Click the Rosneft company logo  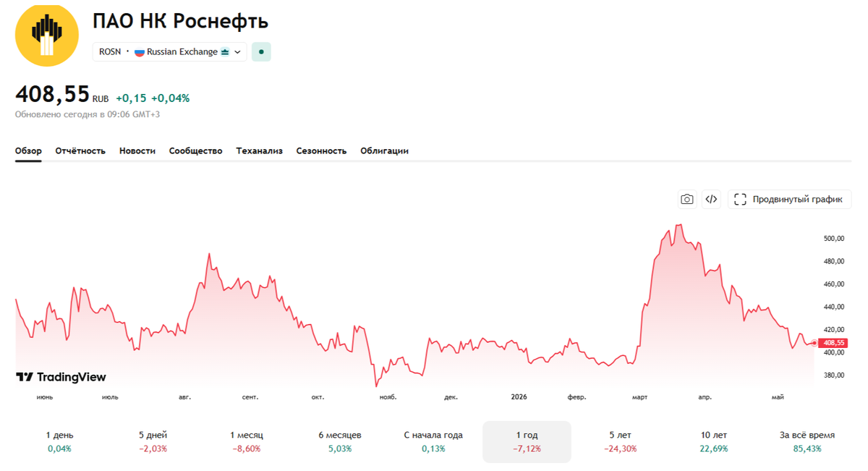47,35
